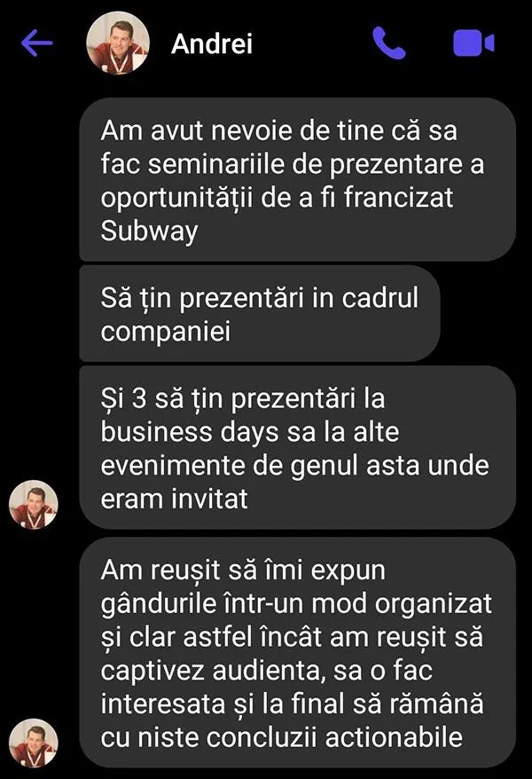The image size is (532, 779).
Task: Click the word 'companiei' in the second message
Action: point(166,332)
